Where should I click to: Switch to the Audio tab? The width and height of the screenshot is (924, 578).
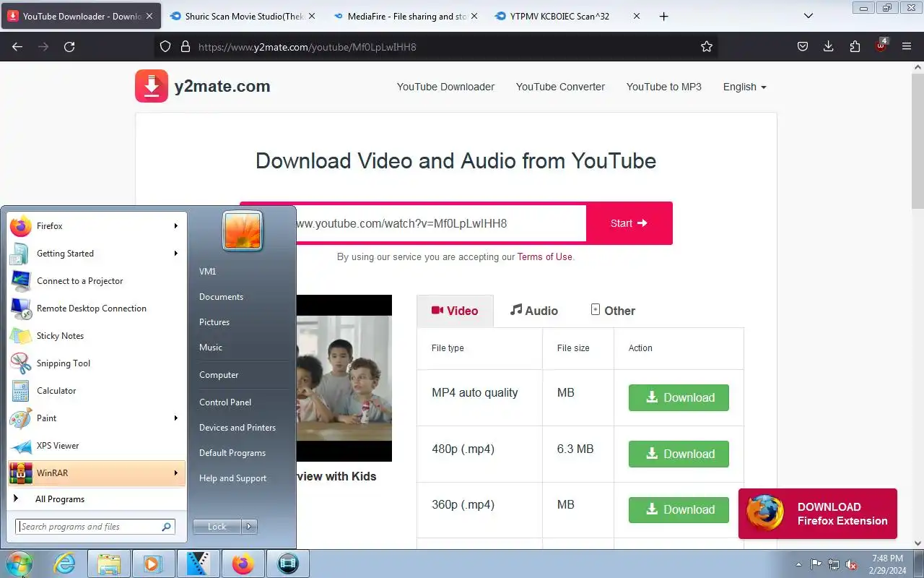(534, 311)
